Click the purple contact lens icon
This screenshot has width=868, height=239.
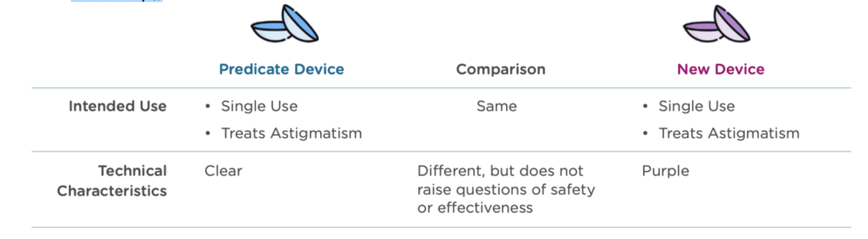716,24
